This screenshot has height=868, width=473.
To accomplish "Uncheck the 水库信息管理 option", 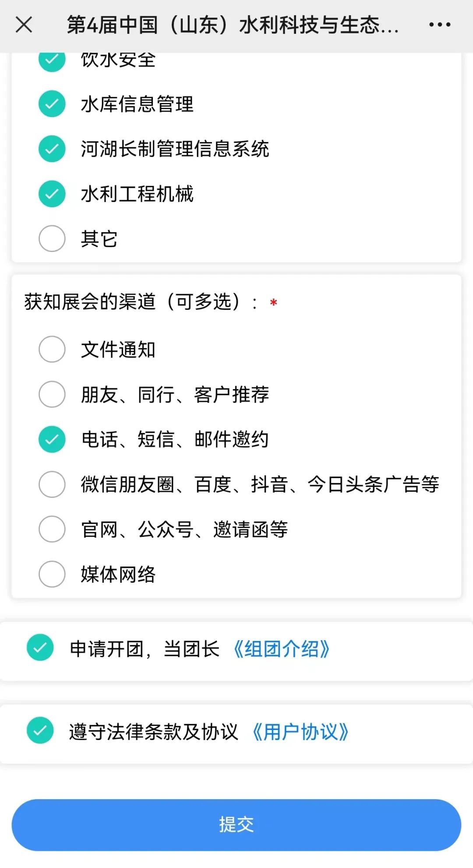I will point(52,104).
